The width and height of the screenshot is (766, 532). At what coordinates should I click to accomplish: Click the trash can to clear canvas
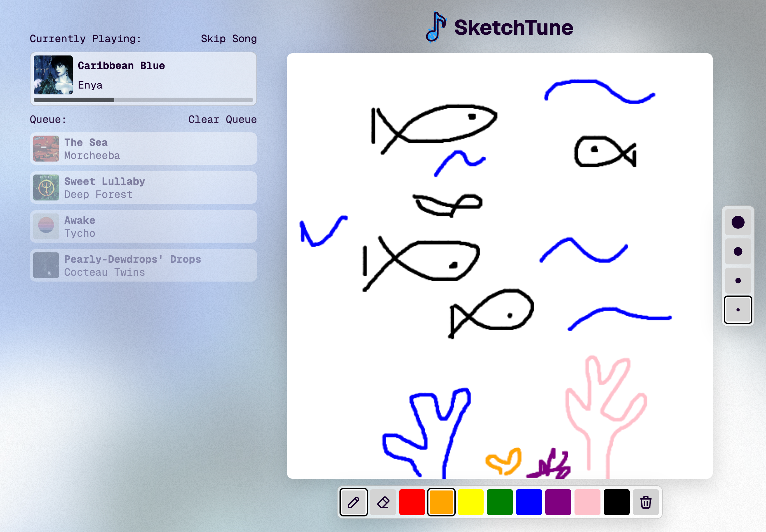tap(646, 502)
